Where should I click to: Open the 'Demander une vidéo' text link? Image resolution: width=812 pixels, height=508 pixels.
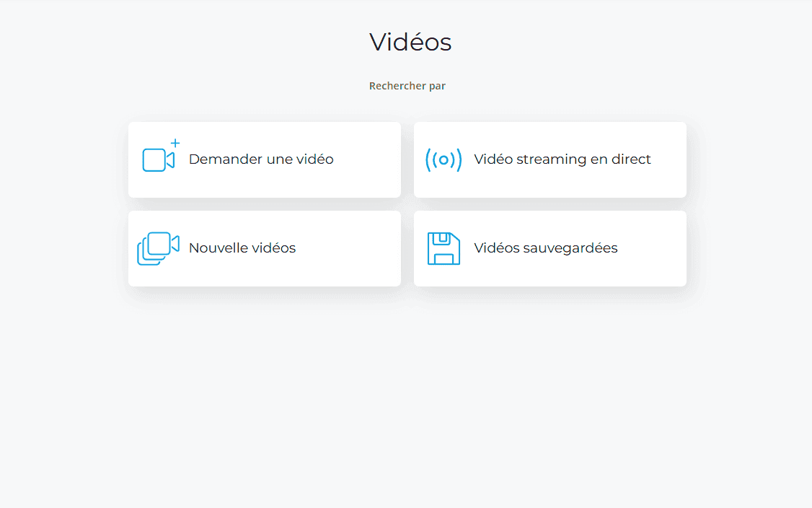[x=261, y=159]
